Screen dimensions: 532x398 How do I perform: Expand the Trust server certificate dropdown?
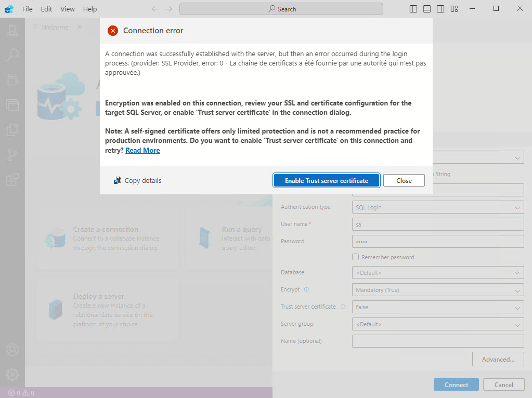click(x=438, y=307)
